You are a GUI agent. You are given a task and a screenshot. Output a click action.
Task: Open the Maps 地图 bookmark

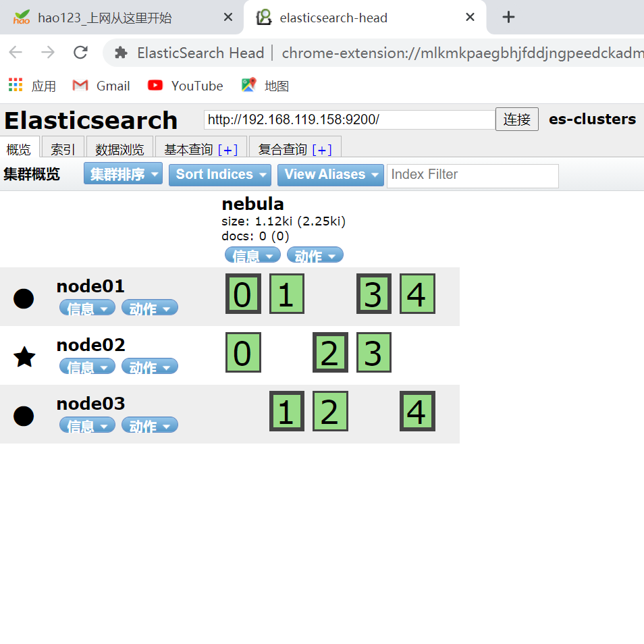pos(265,86)
